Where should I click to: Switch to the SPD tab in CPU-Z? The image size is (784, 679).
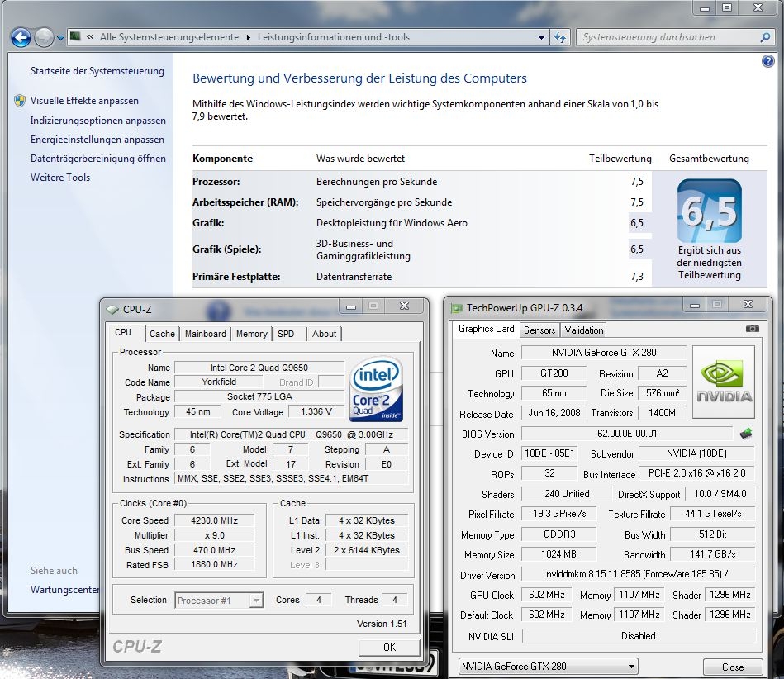[286, 334]
